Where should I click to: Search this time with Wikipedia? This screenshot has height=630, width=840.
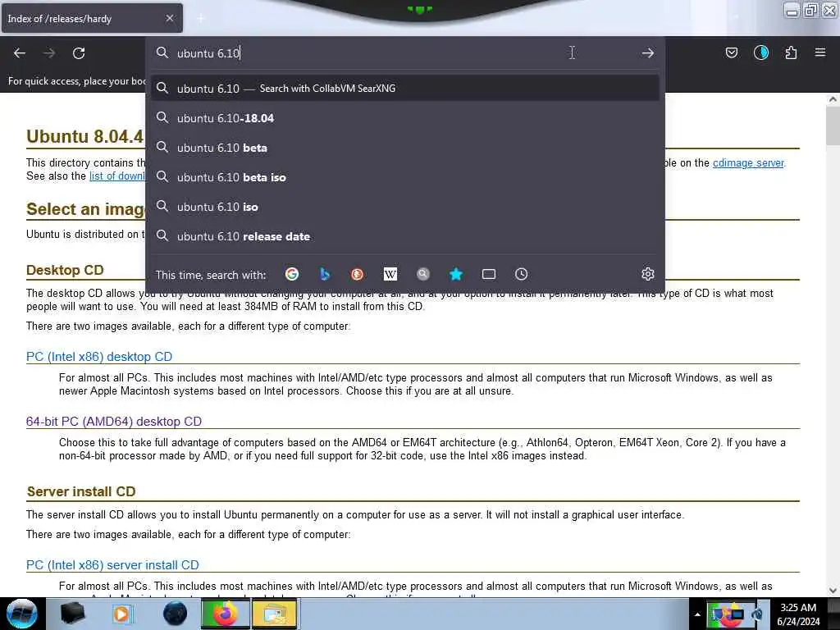point(390,274)
